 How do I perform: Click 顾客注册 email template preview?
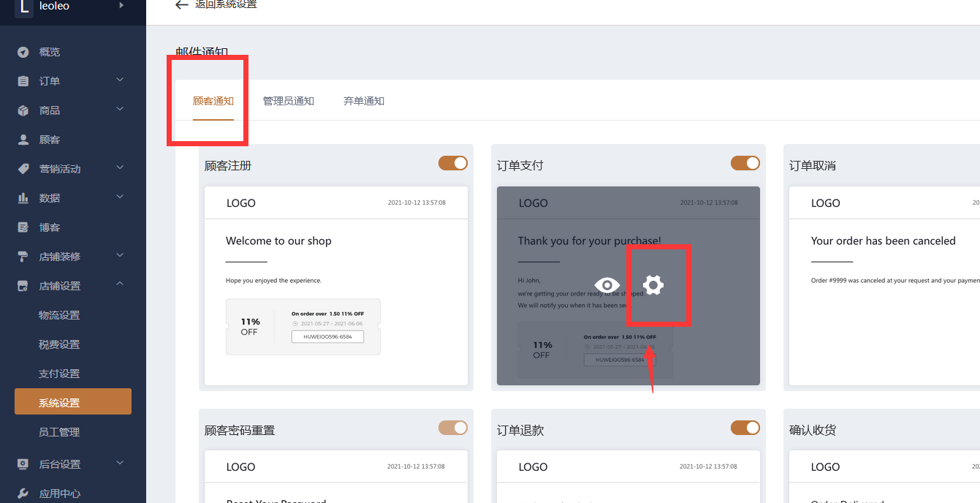click(336, 286)
